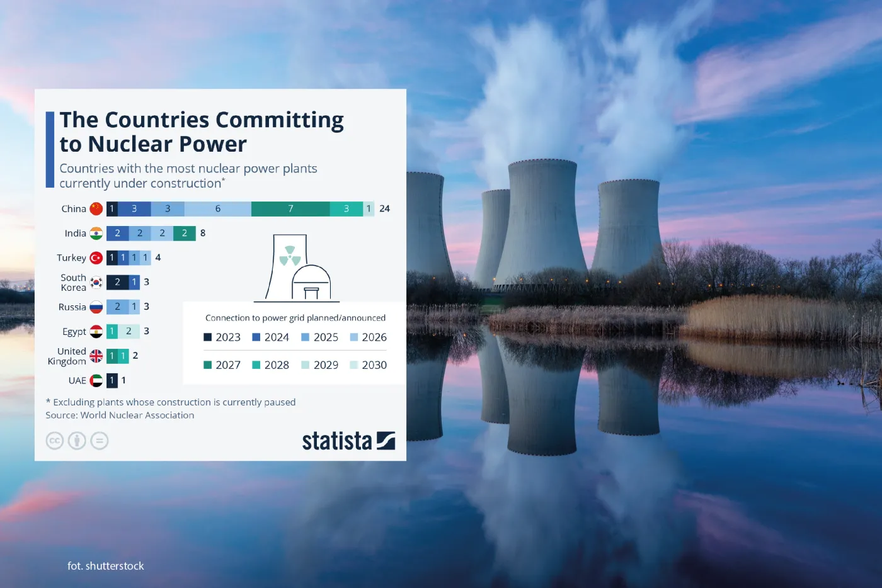Click the Russia flag icon

tap(96, 307)
